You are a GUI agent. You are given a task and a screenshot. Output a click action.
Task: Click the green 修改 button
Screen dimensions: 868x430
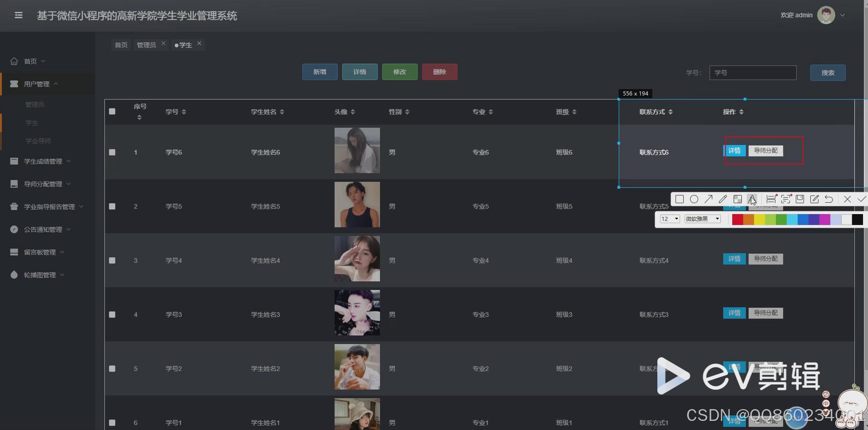point(400,72)
